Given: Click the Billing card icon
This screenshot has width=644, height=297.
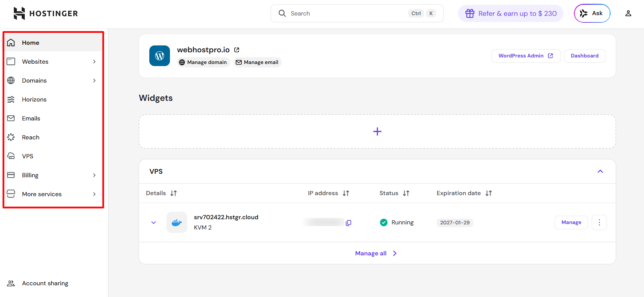Looking at the screenshot, I should (11, 175).
